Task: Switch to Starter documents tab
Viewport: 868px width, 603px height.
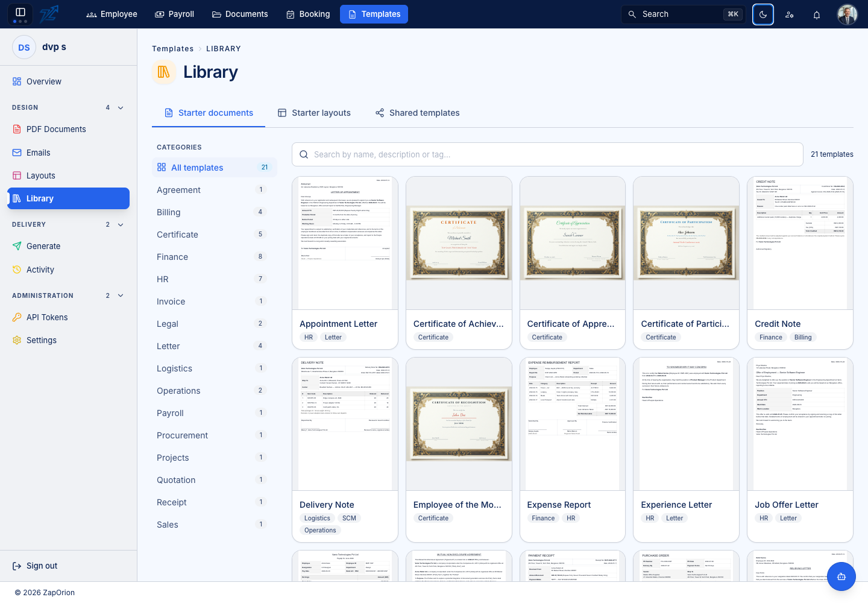Action: coord(209,113)
